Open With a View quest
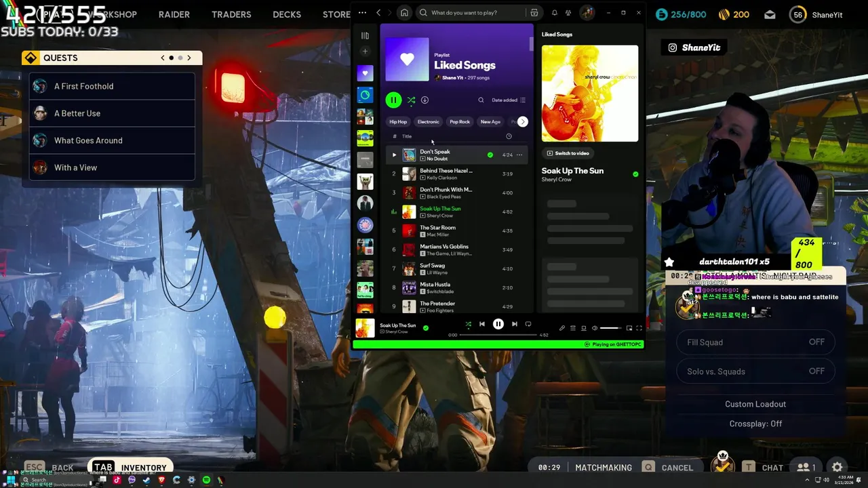This screenshot has height=488, width=868. 113,167
